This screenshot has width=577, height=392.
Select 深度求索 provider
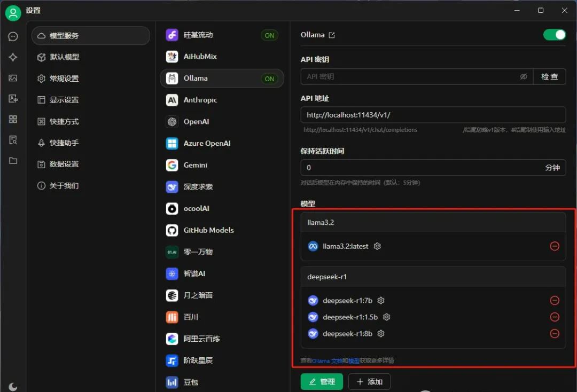click(x=222, y=186)
